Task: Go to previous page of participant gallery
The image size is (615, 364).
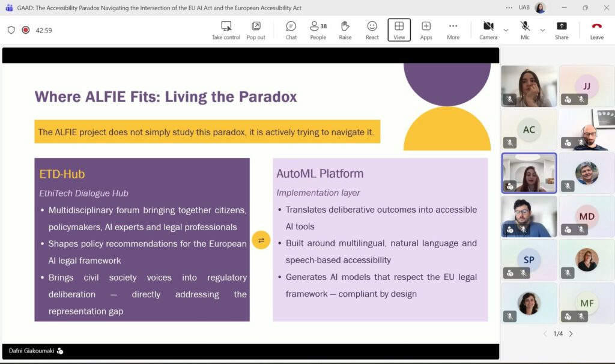Action: pos(545,334)
